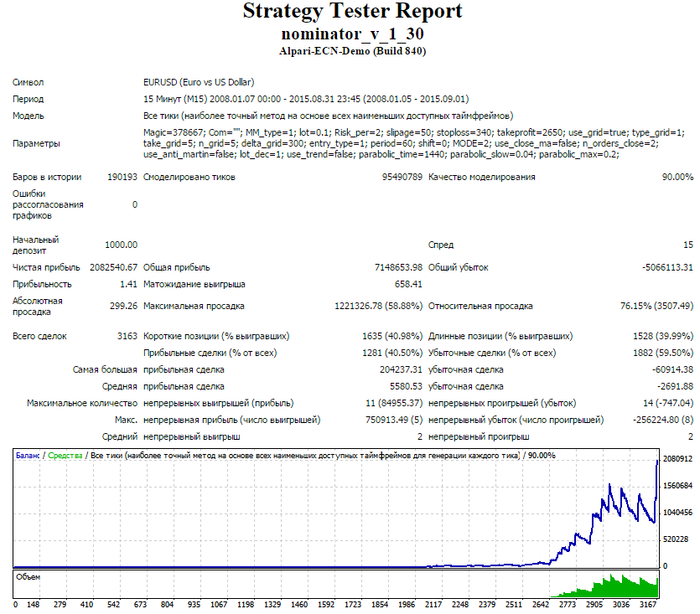Viewport: 700px width, 614px height.
Task: Click absolute drawdown value '299.26'
Action: pyautogui.click(x=124, y=307)
